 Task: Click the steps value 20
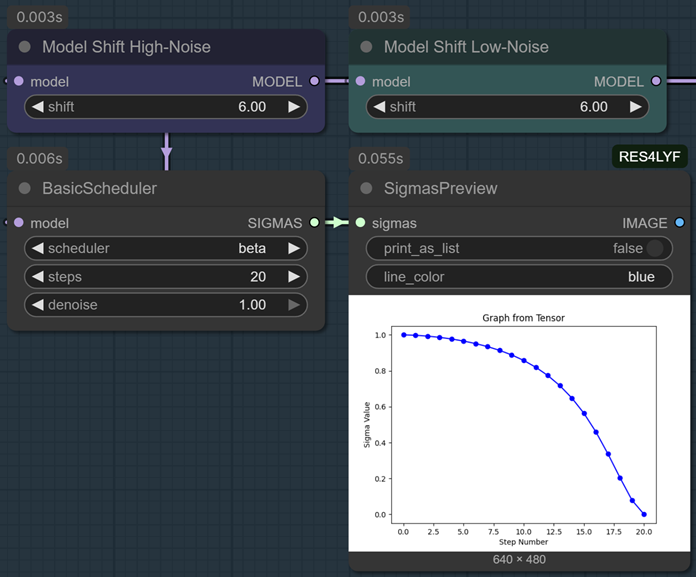click(x=258, y=277)
